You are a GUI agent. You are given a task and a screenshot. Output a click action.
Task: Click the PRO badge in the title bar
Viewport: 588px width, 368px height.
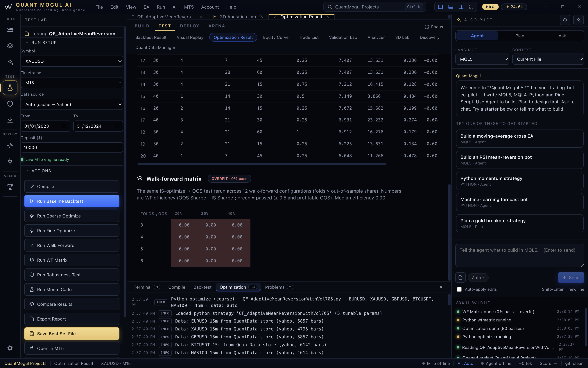tap(490, 7)
